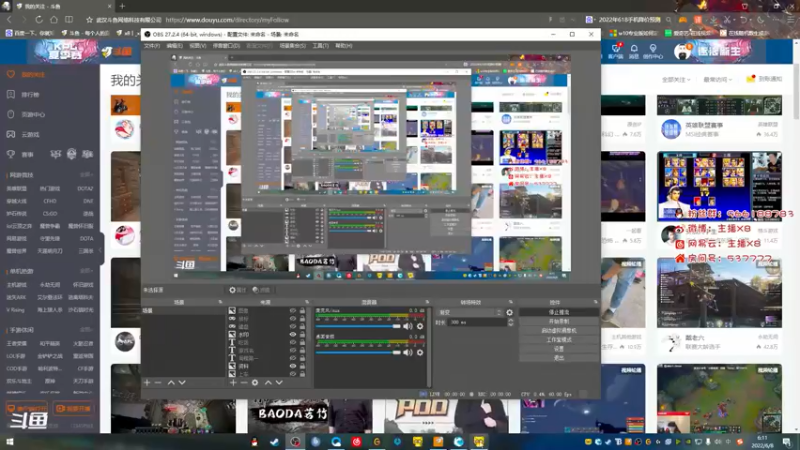Move selected source down in Sources list
800x450 pixels.
279,382
